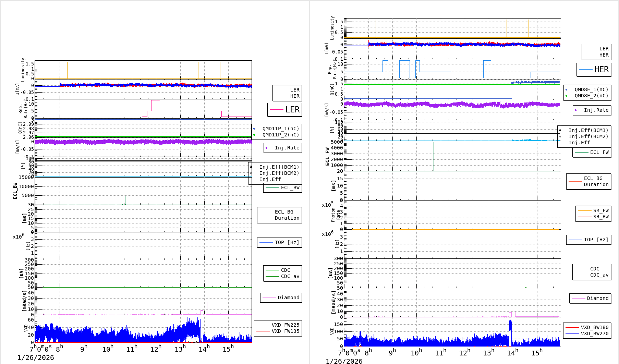Image resolution: width=619 pixels, height=364 pixels.
Task: Click the tall spike in ECL_FW plot
Action: pyautogui.click(x=434, y=156)
